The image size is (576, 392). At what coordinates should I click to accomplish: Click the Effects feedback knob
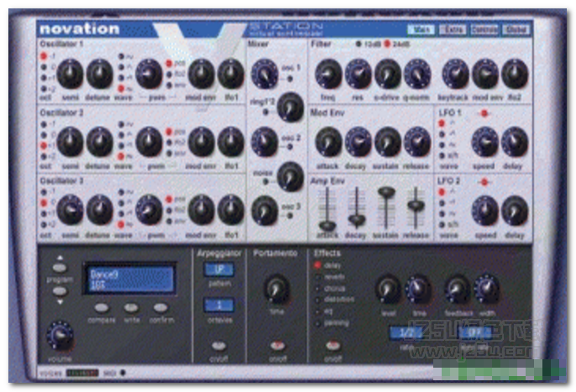[458, 290]
